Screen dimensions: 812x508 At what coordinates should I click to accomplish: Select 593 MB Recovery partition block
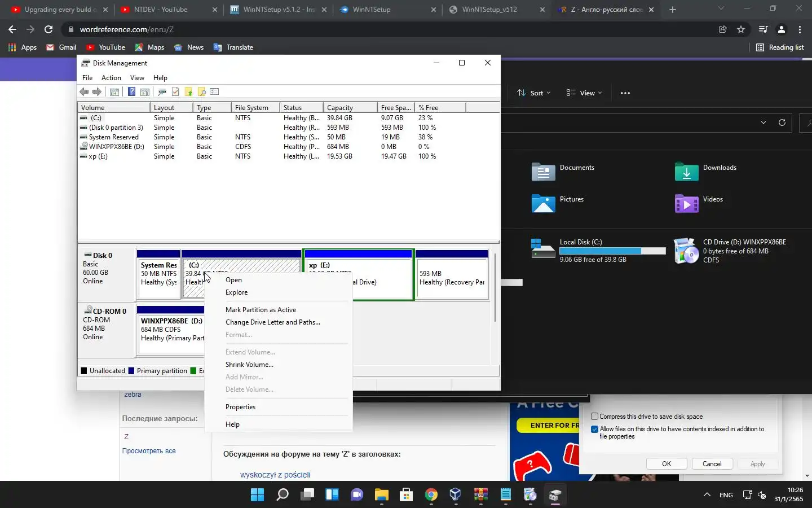(x=452, y=275)
